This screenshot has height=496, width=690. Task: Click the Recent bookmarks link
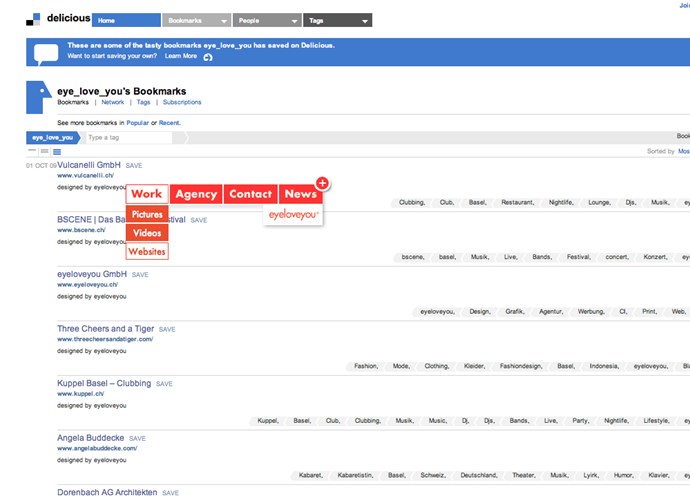click(x=169, y=123)
